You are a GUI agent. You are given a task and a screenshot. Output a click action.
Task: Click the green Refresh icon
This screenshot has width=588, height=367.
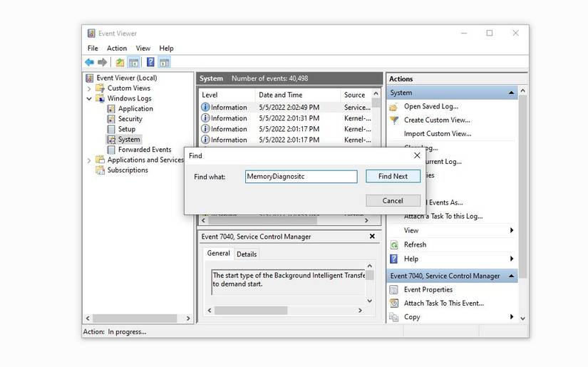[393, 244]
